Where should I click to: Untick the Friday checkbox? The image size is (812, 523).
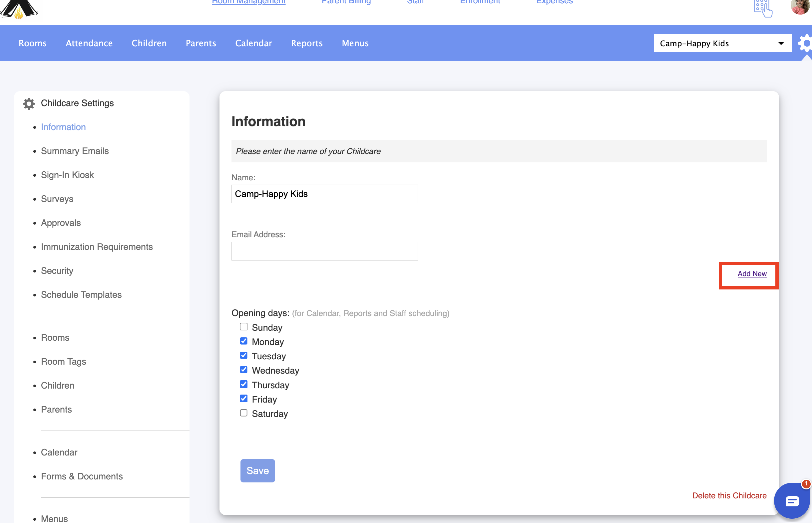[243, 398]
